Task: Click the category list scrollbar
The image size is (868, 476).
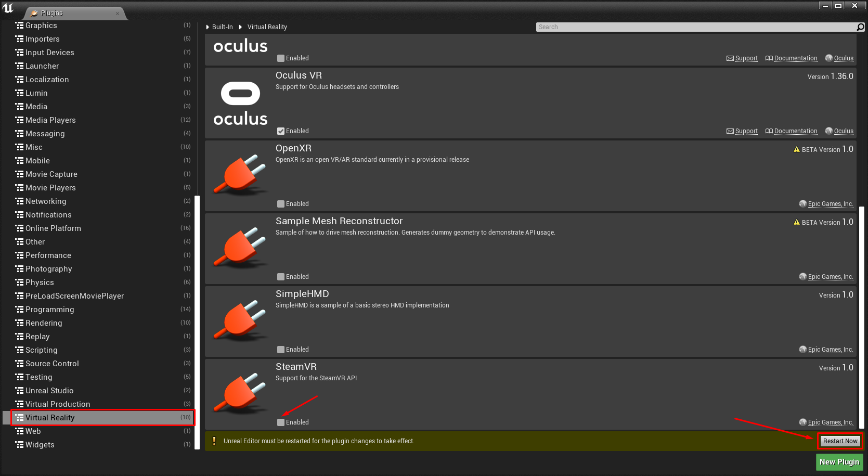Action: [x=197, y=323]
